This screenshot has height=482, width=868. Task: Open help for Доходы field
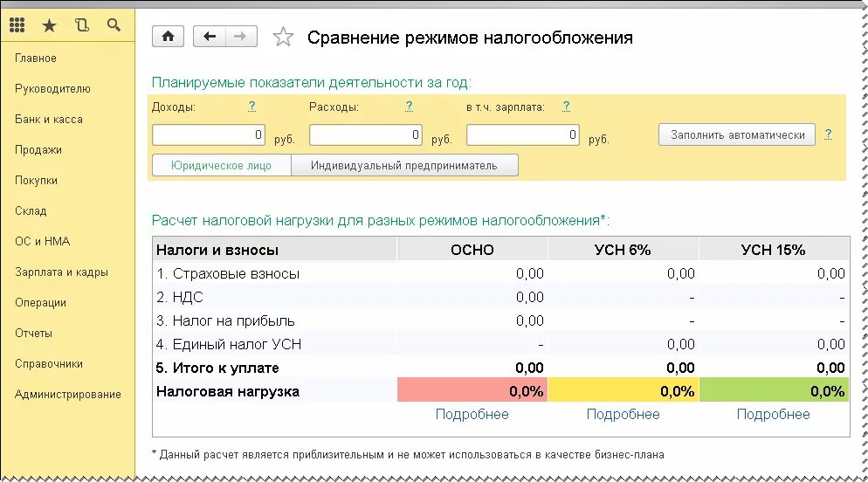click(x=251, y=107)
